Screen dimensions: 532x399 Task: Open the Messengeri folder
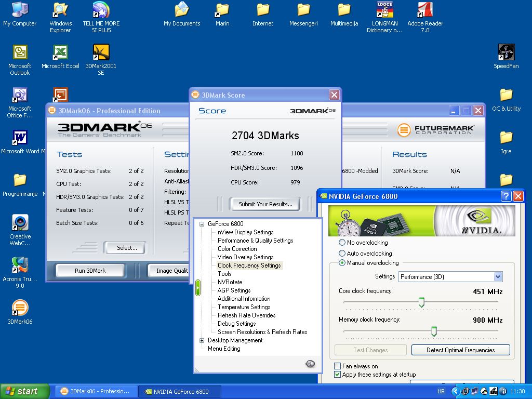tap(303, 14)
